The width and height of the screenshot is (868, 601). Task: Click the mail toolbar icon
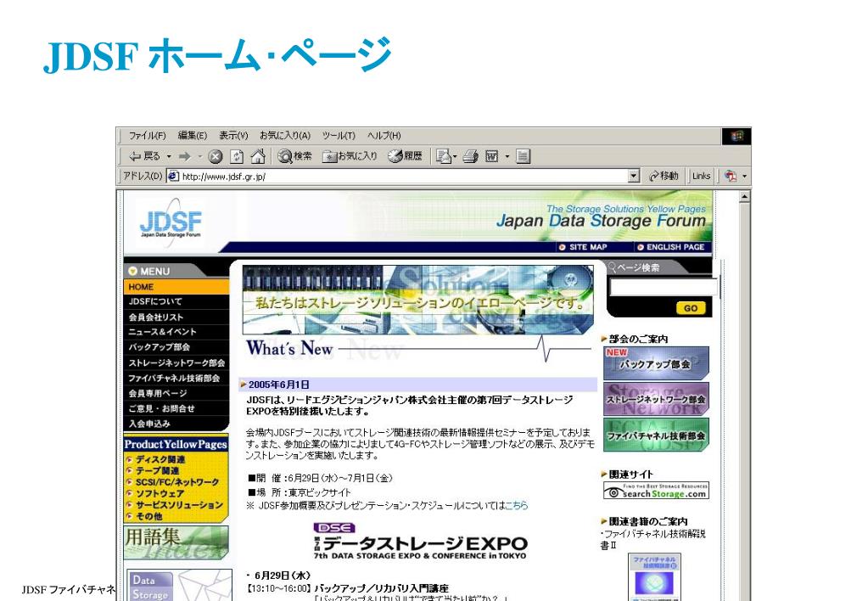point(443,157)
